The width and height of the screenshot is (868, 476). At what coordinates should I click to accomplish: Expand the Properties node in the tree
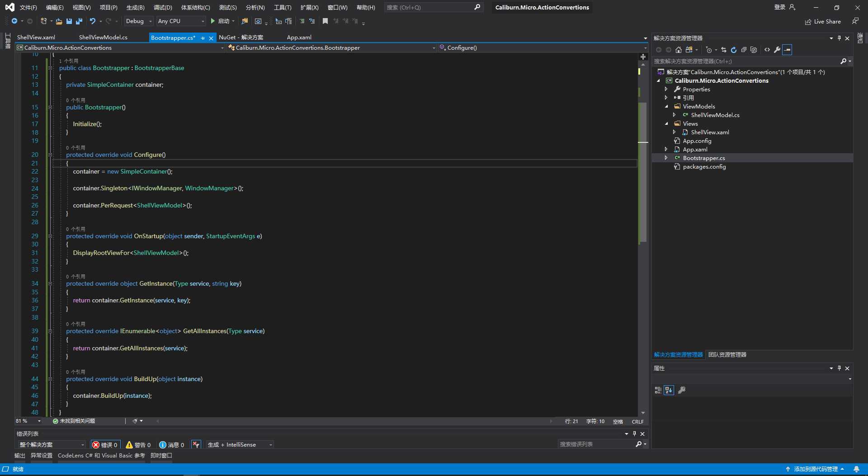tap(666, 89)
